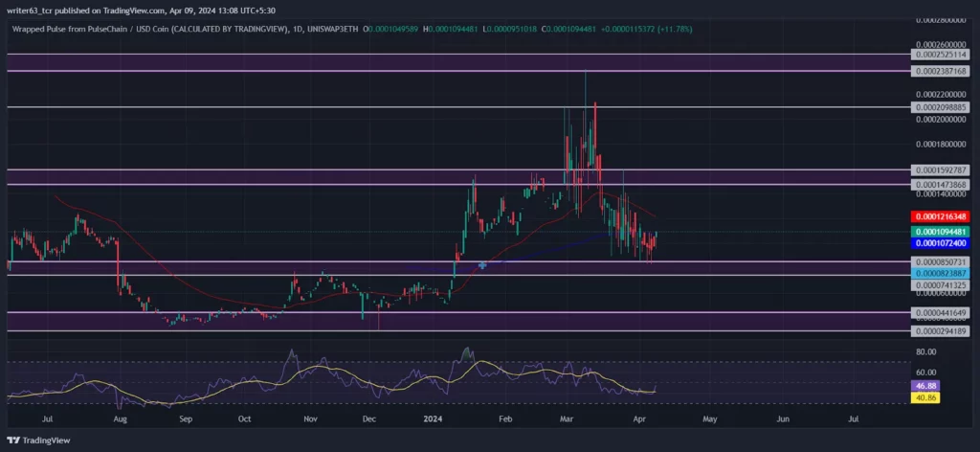Viewport: 980px width, 452px height.
Task: Select the 0.0002525114 price label
Action: pos(941,55)
